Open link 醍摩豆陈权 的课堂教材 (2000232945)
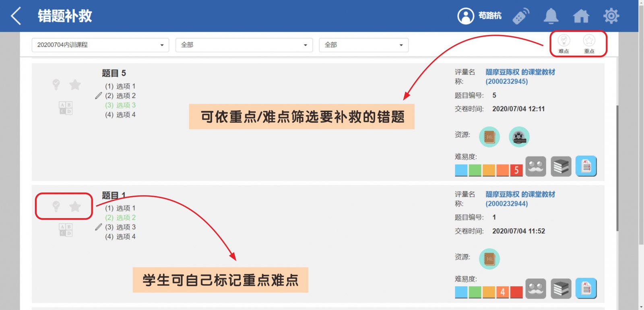The height and width of the screenshot is (310, 644). point(520,76)
